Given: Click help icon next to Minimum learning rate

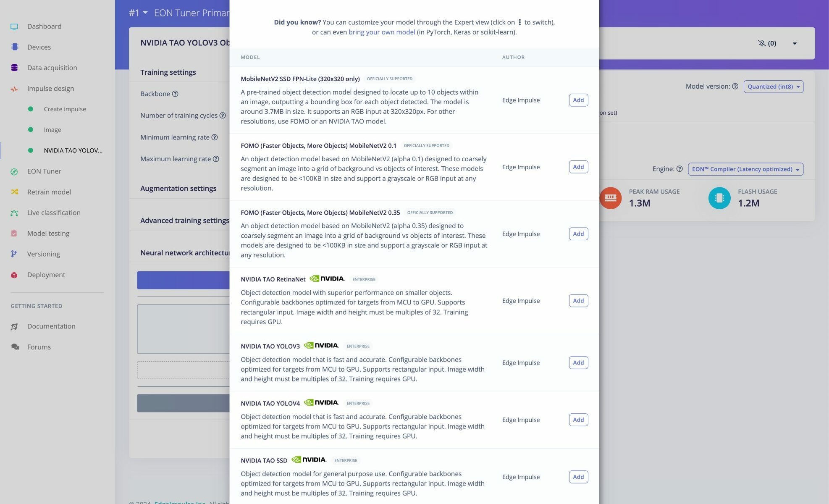Looking at the screenshot, I should (x=215, y=137).
